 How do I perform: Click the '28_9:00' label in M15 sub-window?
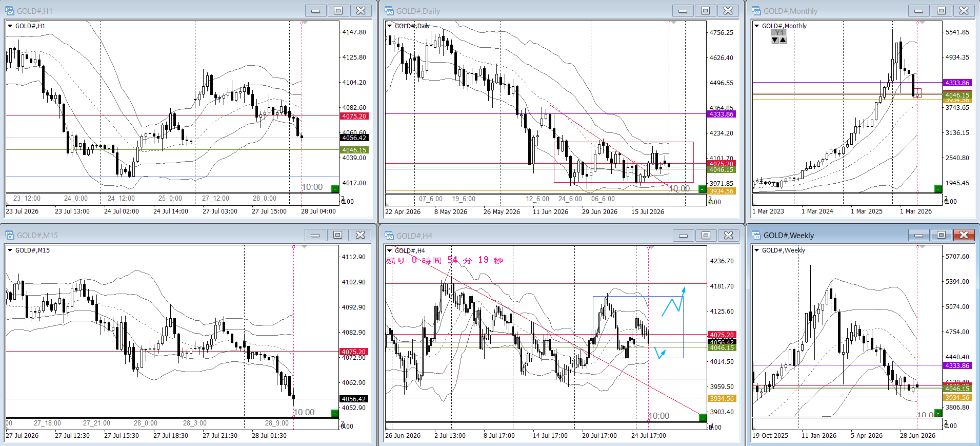click(277, 423)
